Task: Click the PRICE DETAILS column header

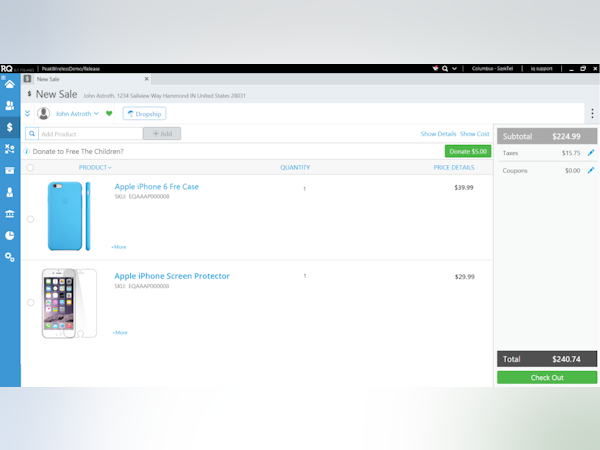Action: [454, 167]
